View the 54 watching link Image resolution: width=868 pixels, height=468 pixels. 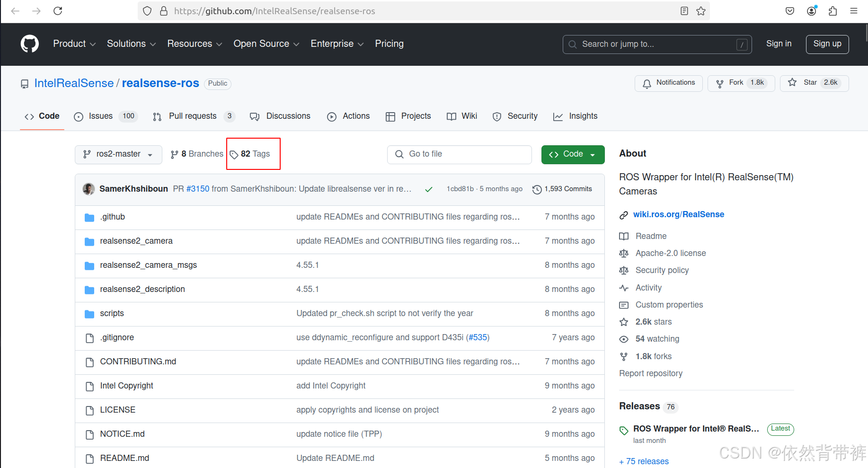coord(657,339)
